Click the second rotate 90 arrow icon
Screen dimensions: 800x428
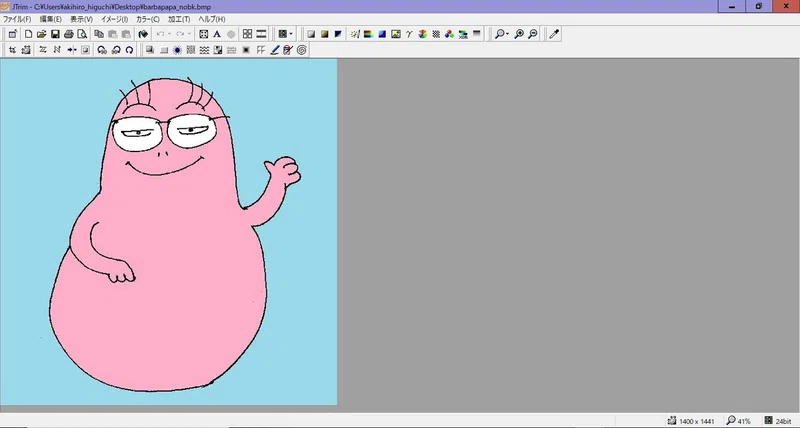[116, 50]
